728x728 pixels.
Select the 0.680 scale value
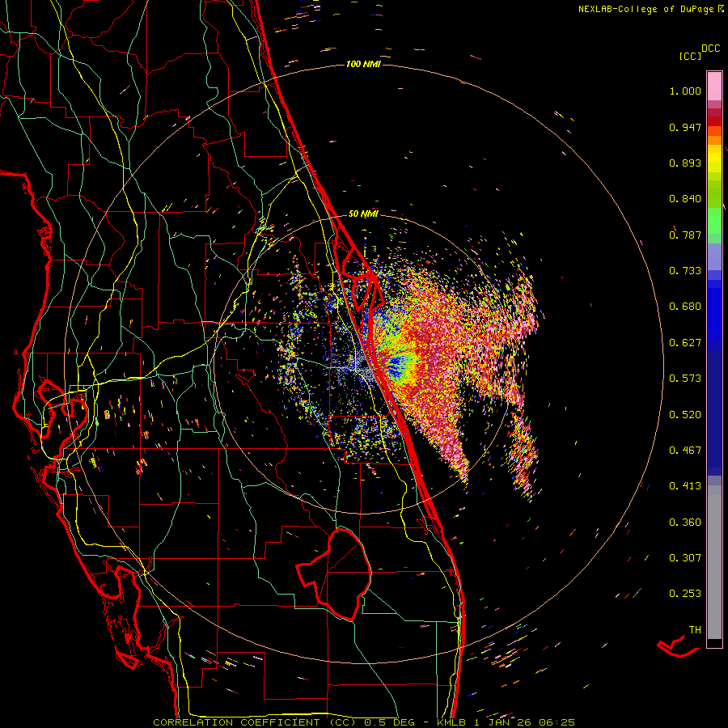click(x=685, y=307)
